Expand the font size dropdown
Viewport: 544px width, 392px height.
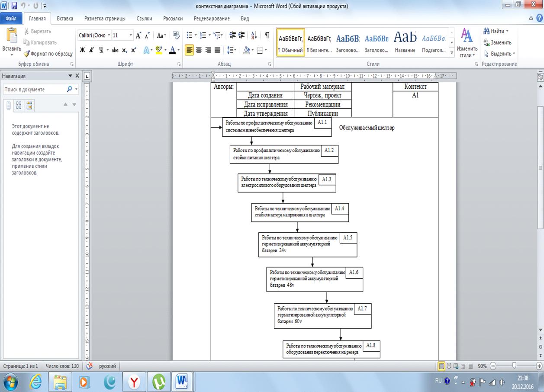131,35
